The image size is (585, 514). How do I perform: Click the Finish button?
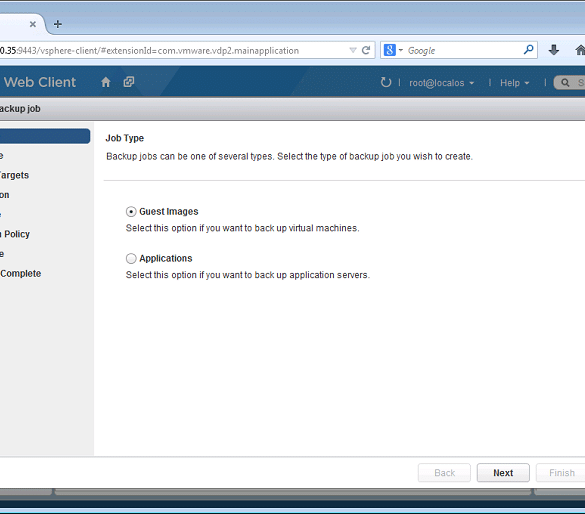561,473
